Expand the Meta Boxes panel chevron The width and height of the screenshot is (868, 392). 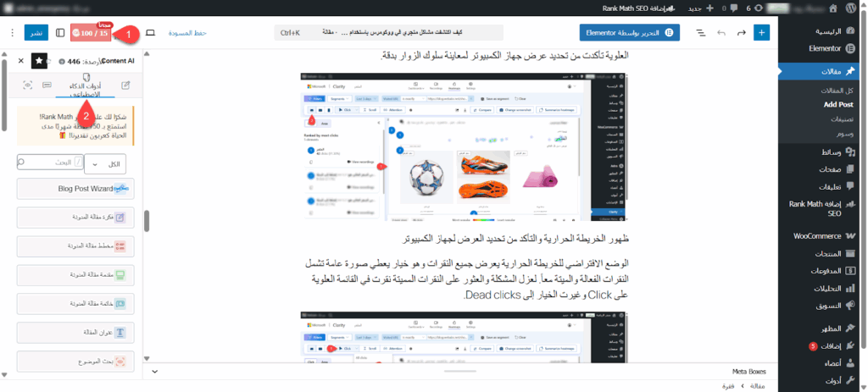pyautogui.click(x=153, y=371)
